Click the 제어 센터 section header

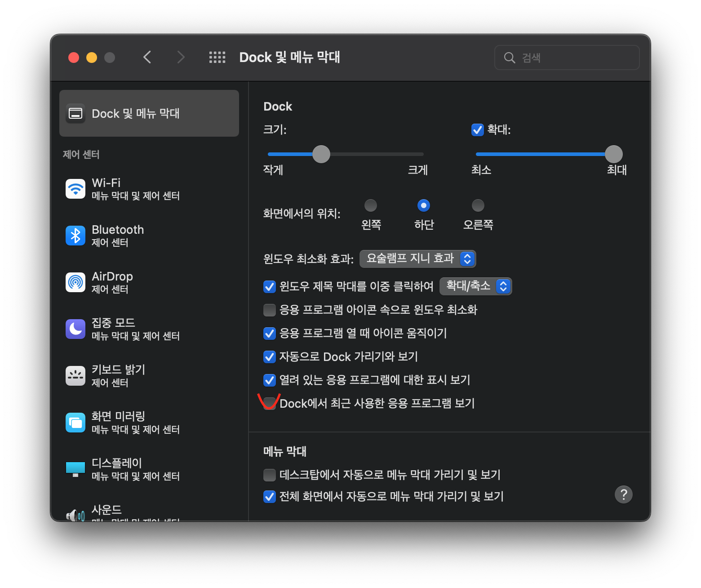tap(81, 154)
